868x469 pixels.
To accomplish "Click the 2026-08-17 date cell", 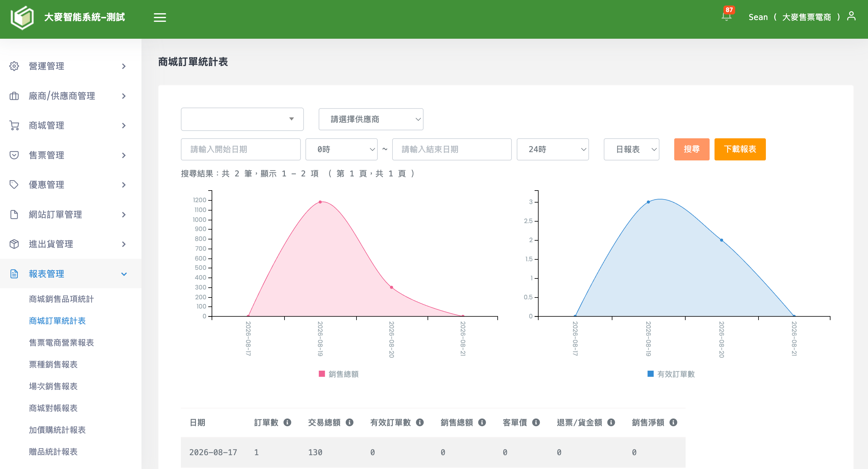I will tap(213, 452).
